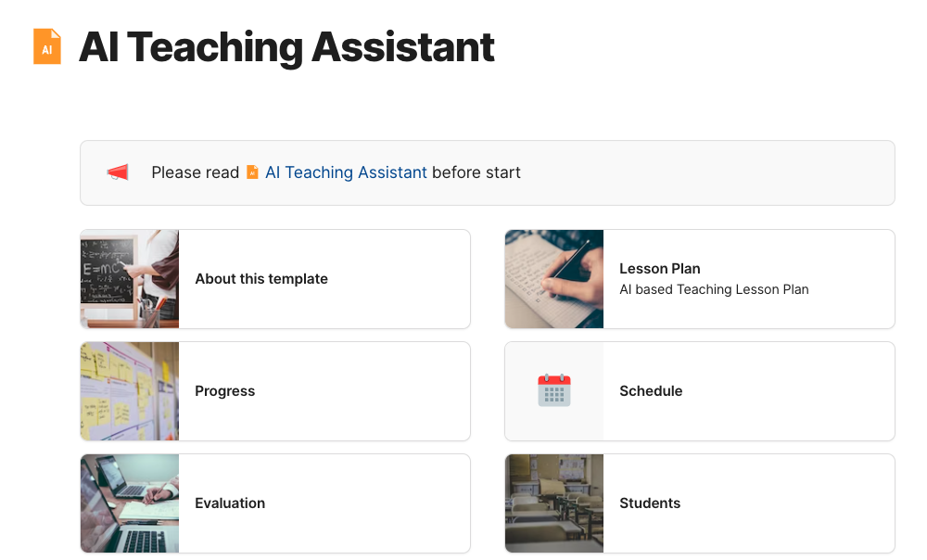Click the small orange document icon before the link

252,172
